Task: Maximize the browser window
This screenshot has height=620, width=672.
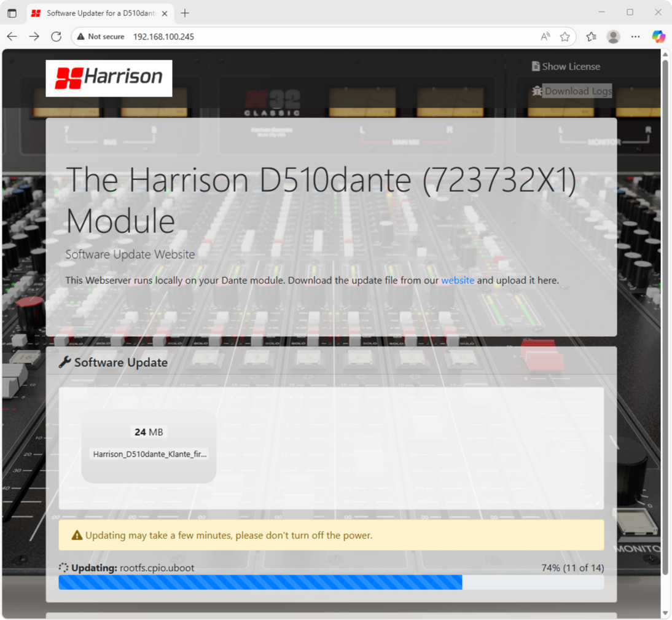Action: point(630,12)
